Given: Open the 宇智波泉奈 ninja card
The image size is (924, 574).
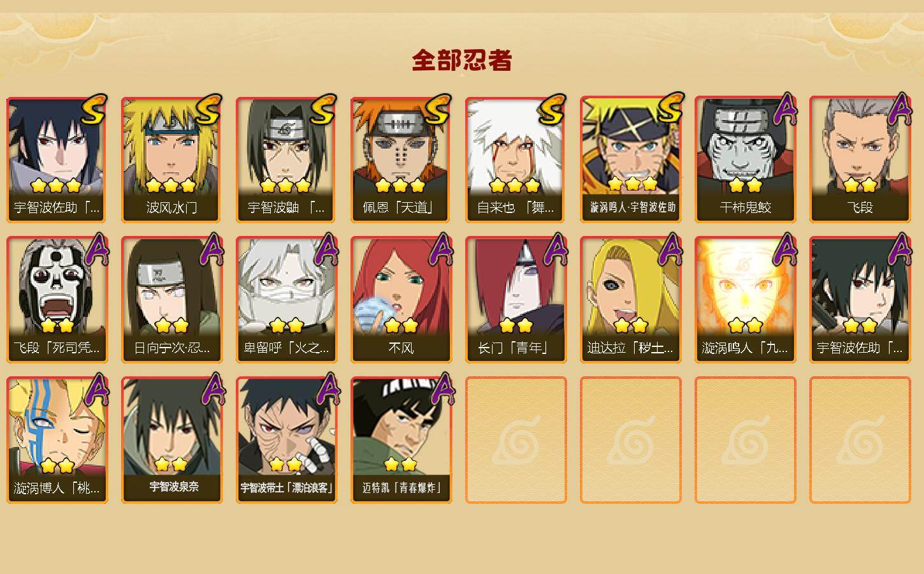Looking at the screenshot, I should 171,440.
